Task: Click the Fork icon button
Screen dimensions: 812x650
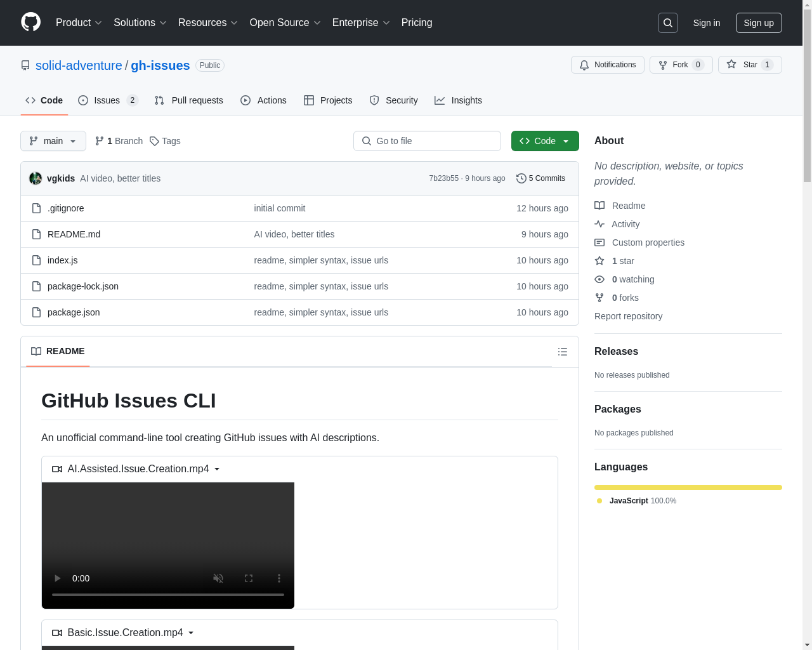Action: [x=663, y=65]
